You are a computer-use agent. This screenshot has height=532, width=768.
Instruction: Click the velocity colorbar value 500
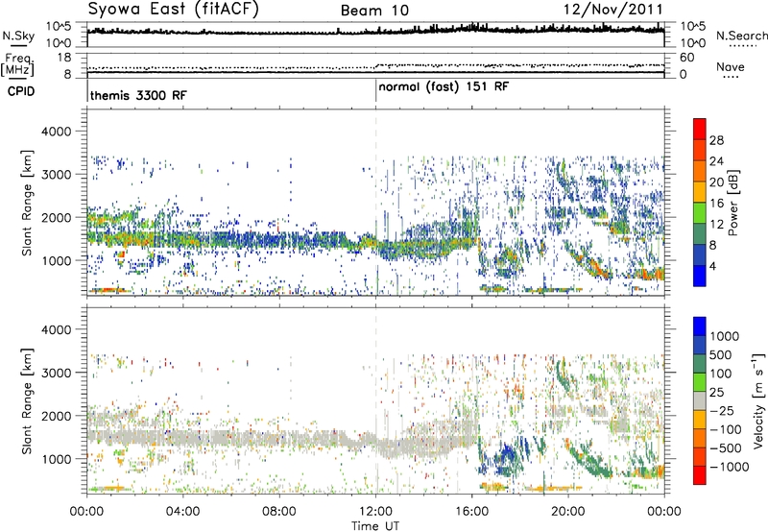[720, 354]
